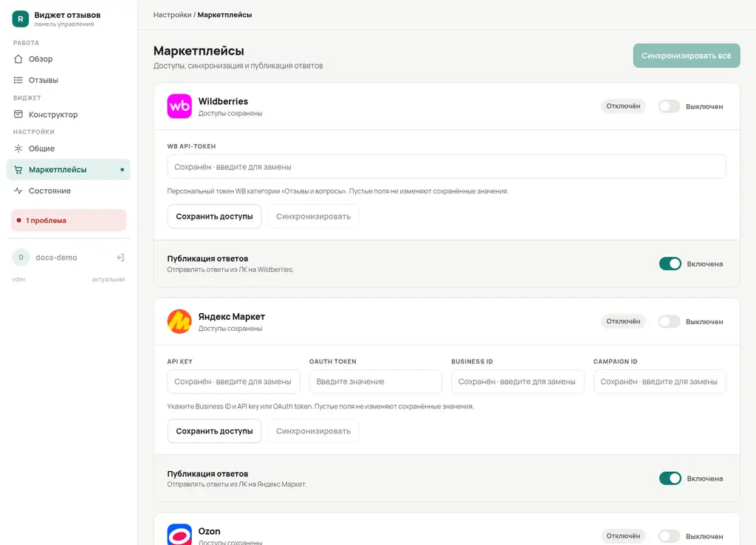Go to the Состояние page
Viewport: 756px width, 545px height.
coord(69,191)
